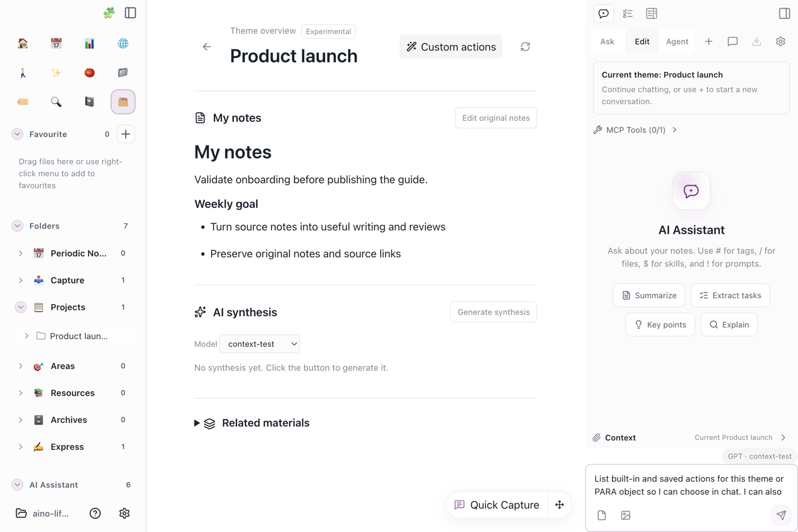Click the walking person icon
Screen dimensions: 798x532
tap(23, 73)
